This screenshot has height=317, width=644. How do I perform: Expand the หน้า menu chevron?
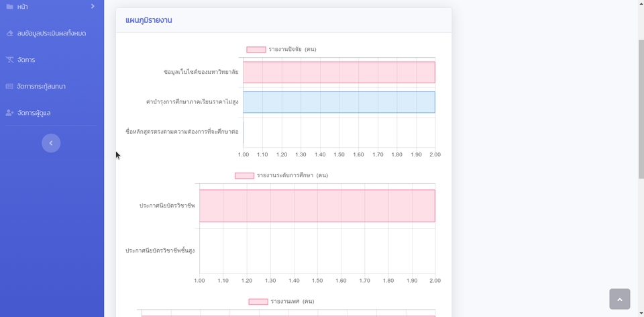coord(93,6)
